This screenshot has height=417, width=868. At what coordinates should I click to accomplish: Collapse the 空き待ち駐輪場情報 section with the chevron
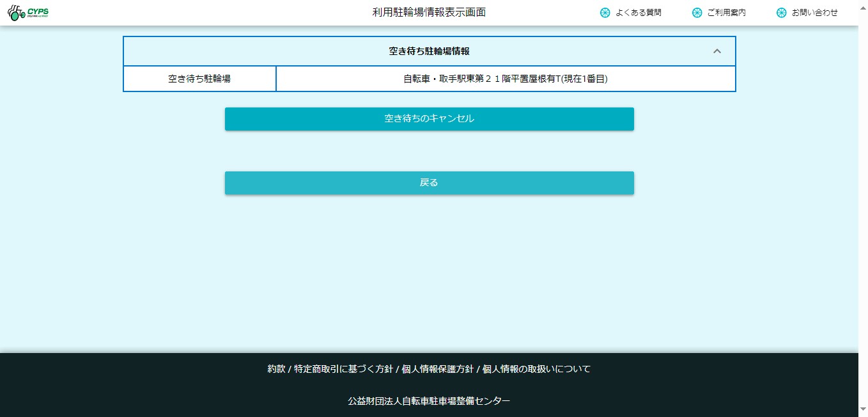pyautogui.click(x=717, y=51)
